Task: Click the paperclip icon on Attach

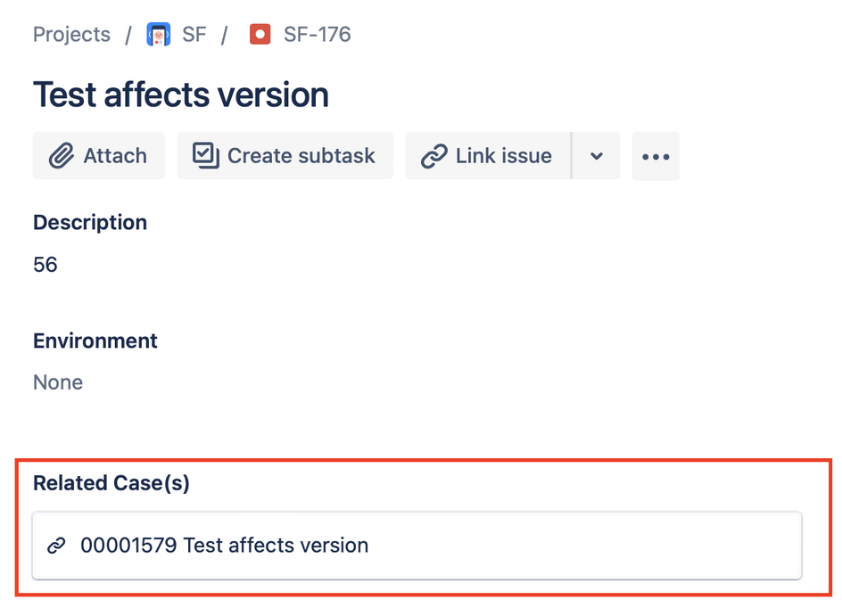Action: [x=61, y=156]
